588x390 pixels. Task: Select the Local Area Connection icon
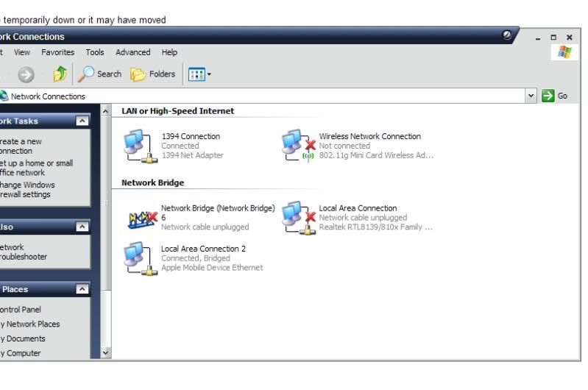pos(299,218)
